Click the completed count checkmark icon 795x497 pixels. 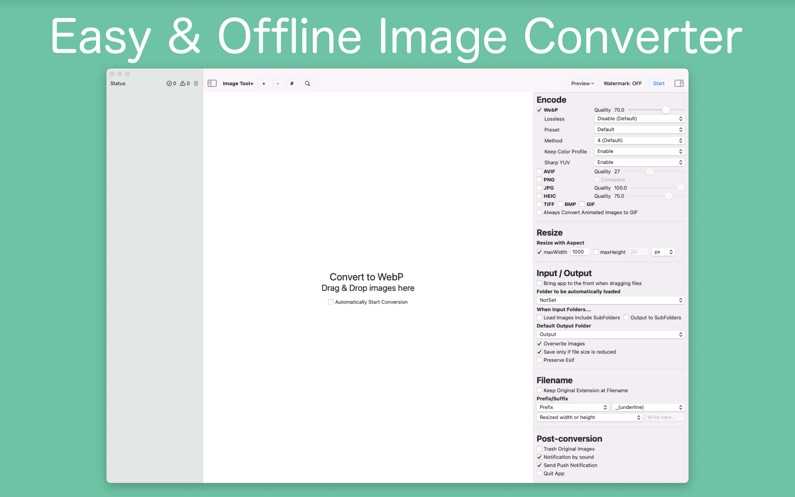pyautogui.click(x=170, y=84)
